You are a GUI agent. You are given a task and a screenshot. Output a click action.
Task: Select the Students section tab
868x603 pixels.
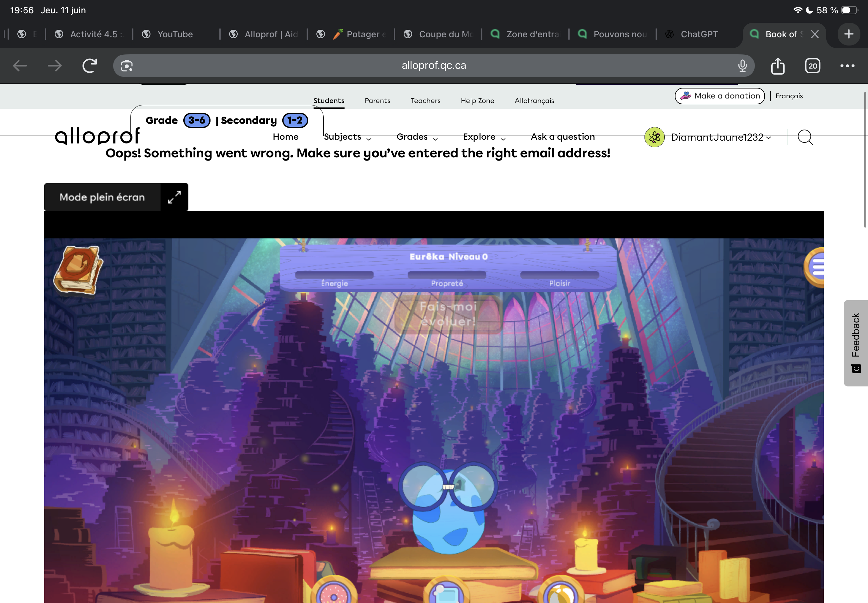[329, 100]
